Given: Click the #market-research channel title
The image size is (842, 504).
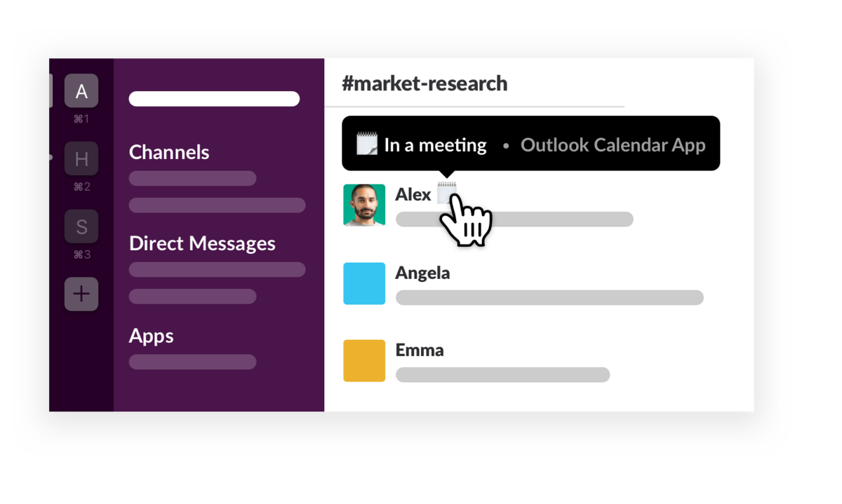Looking at the screenshot, I should (x=425, y=83).
